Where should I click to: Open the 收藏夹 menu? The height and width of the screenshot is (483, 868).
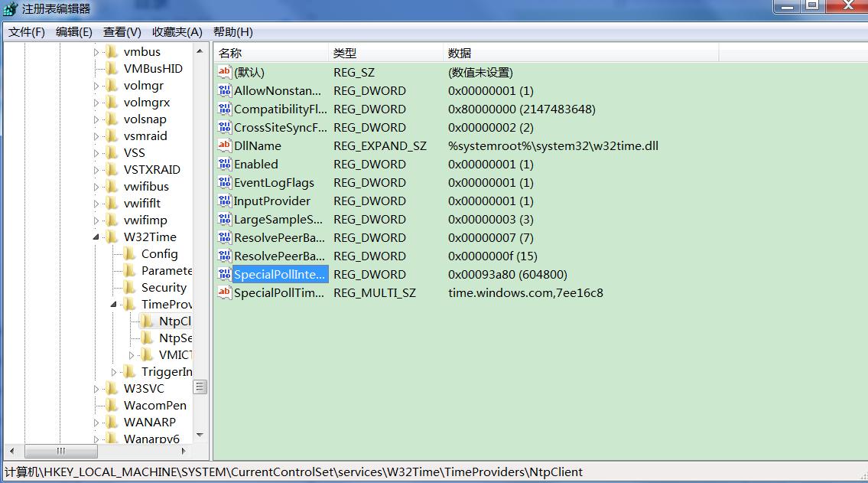[x=177, y=31]
